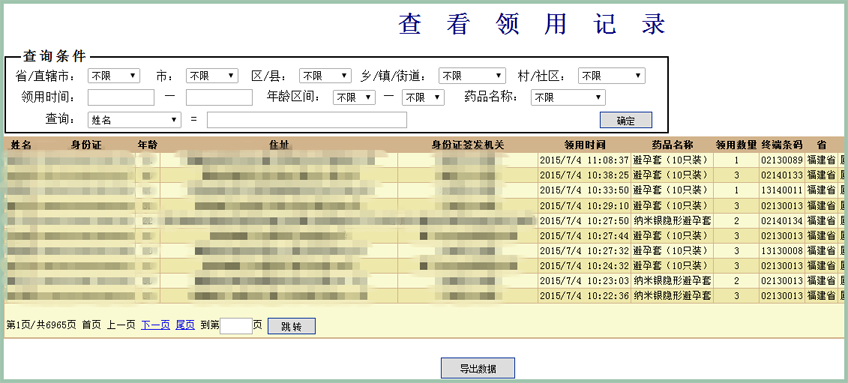Open the 村/社区 village dropdown
The width and height of the screenshot is (848, 383).
pos(612,76)
